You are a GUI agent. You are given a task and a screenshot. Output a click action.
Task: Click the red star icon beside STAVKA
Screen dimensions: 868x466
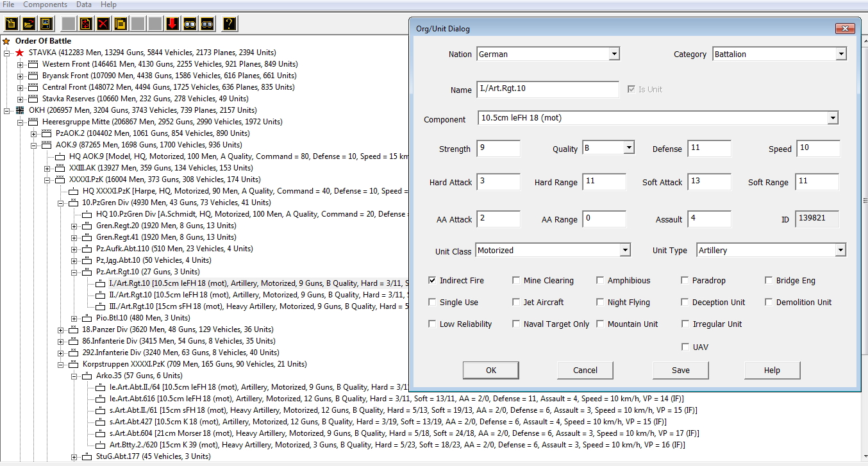tap(20, 53)
